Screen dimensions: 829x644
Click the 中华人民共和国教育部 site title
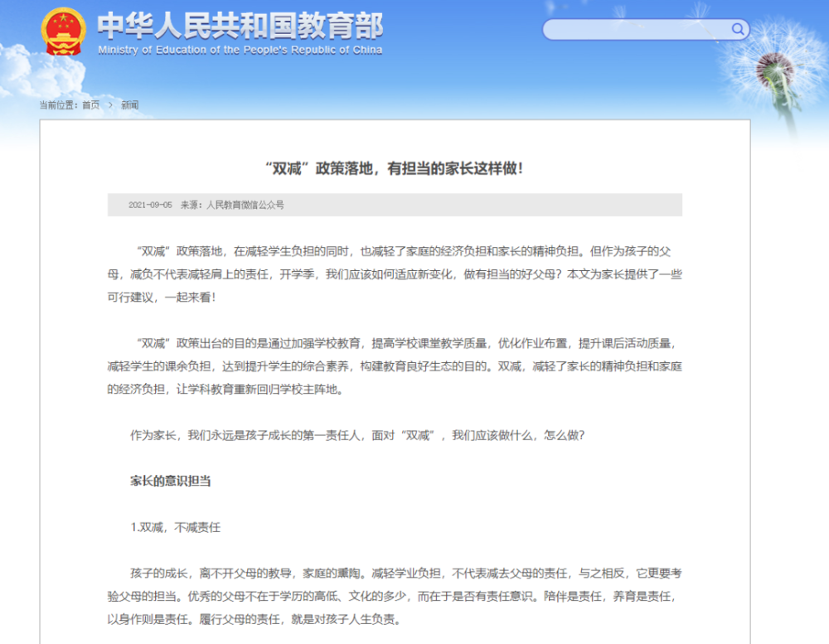point(240,26)
